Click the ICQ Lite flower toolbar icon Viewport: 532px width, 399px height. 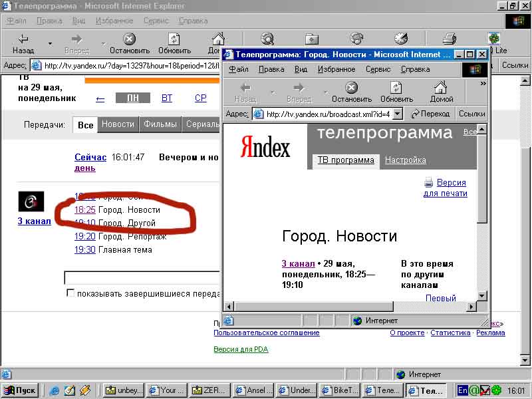coord(494,39)
